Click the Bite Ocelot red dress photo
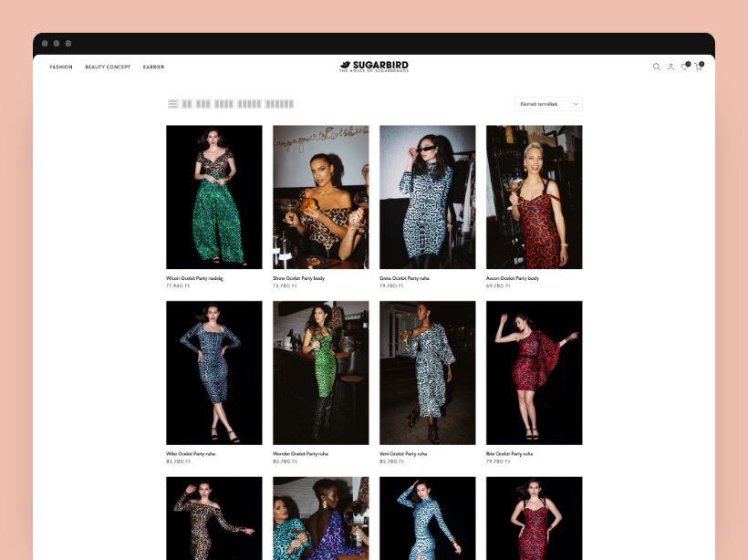The image size is (748, 560). point(534,373)
